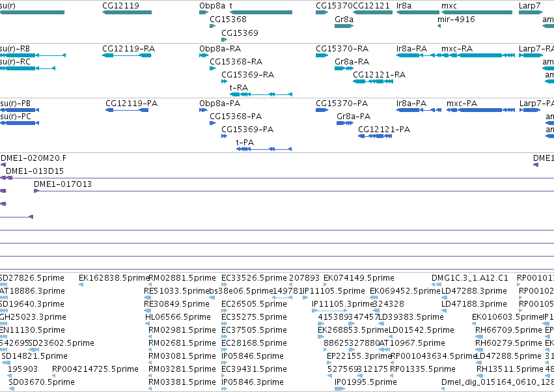554x392 pixels.
Task: Open the CG12121-PA protein
Action: click(375, 136)
